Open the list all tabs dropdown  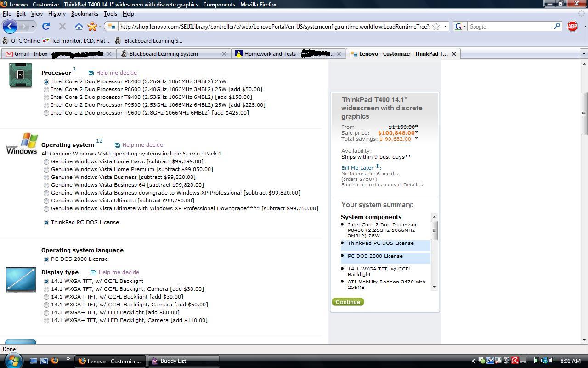[584, 54]
